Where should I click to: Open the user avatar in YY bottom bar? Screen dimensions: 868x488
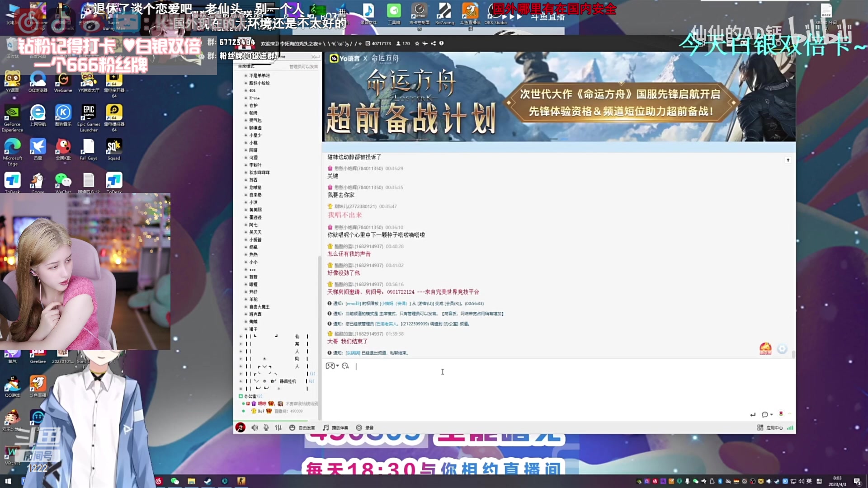pyautogui.click(x=241, y=427)
